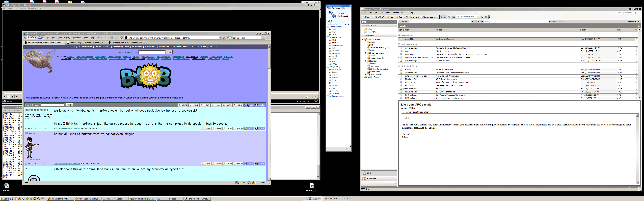Open the Outlook Address Book icon
The height and width of the screenshot is (201, 644).
[x=454, y=17]
